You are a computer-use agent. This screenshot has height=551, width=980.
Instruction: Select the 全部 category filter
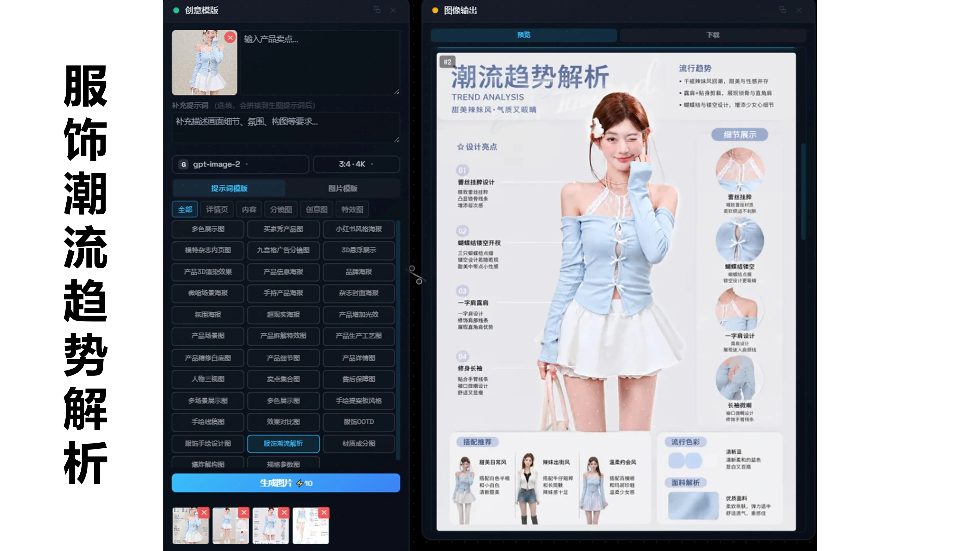click(185, 209)
